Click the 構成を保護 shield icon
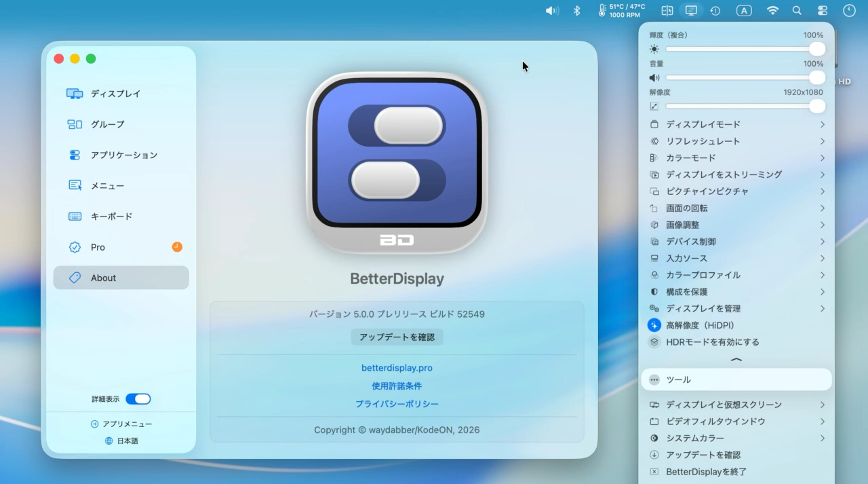 (654, 292)
